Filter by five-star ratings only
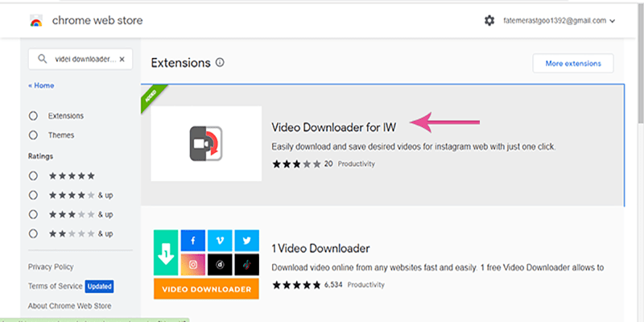Screen dimensions: 644x322 click(x=34, y=175)
